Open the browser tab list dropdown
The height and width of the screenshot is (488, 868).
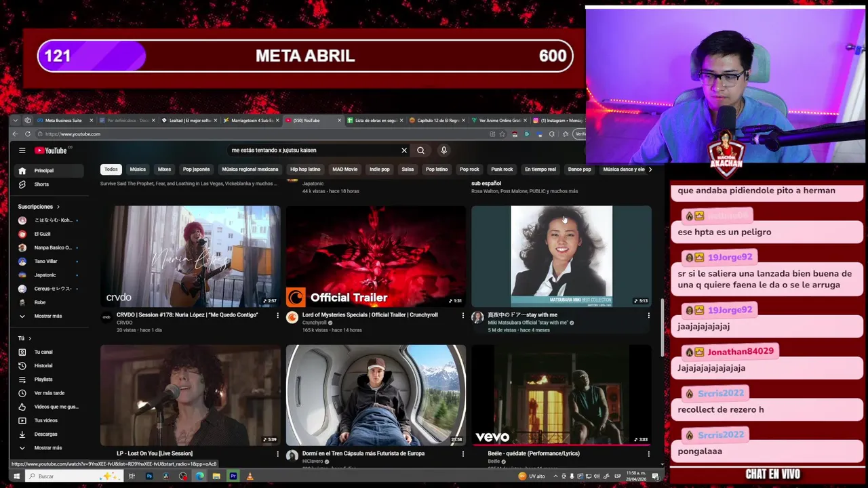(x=17, y=121)
